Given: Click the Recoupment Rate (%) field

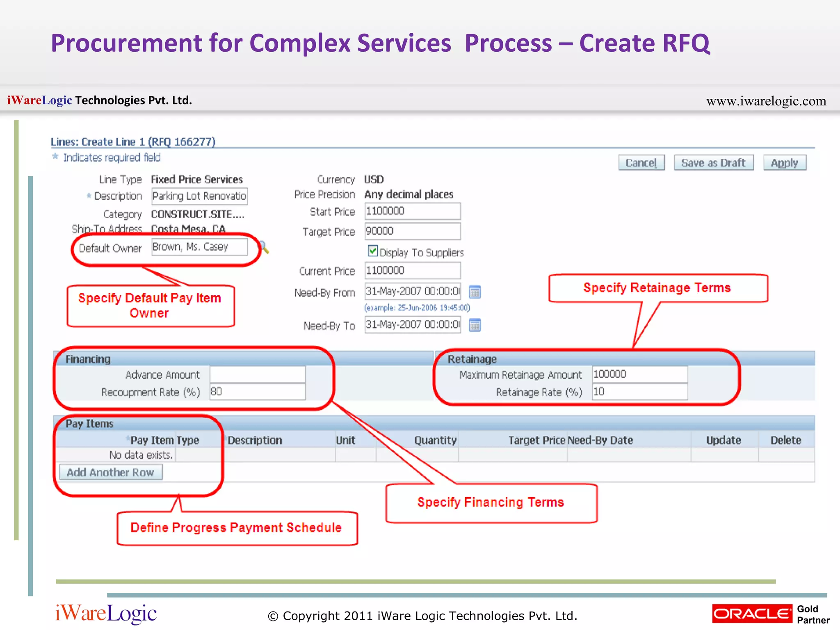Looking at the screenshot, I should coord(258,392).
